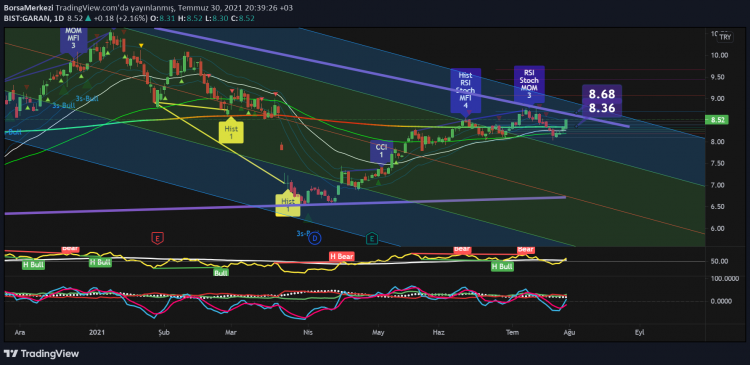Click the 0.0000 oscillator axis value
750x365 pixels.
point(720,301)
